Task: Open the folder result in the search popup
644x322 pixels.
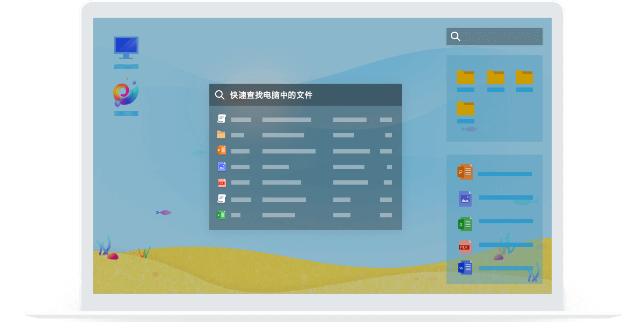Action: tap(222, 135)
